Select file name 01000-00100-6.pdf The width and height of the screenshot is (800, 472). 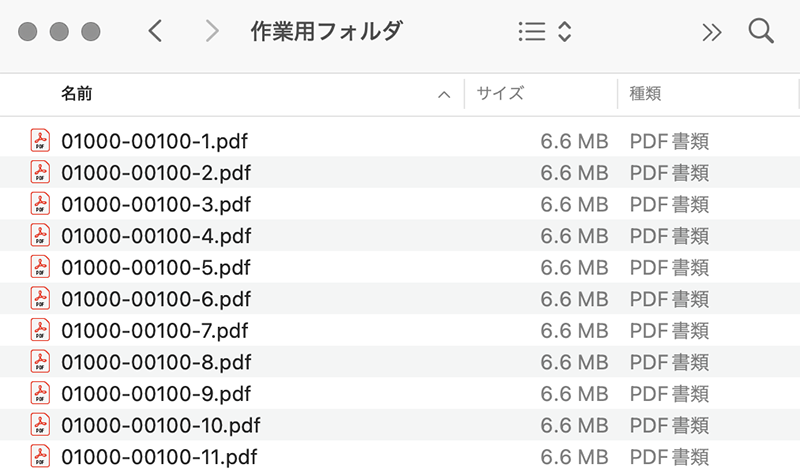(x=156, y=299)
